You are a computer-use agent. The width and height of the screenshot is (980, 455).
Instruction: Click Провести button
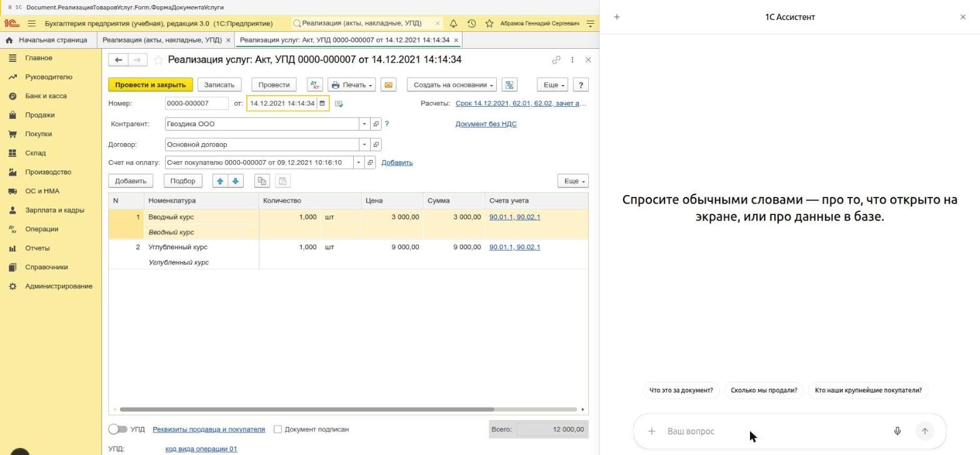tap(274, 85)
